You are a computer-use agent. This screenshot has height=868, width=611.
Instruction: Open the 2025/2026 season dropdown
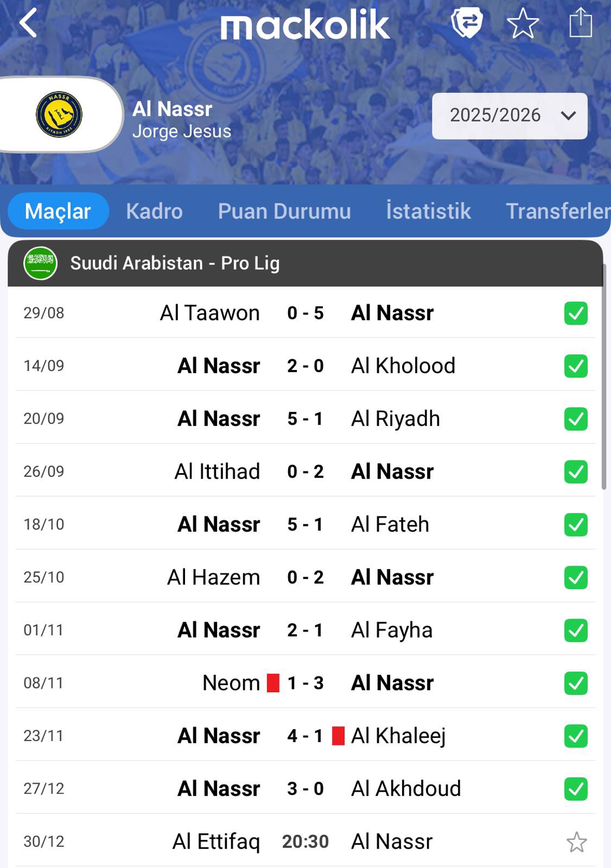click(x=510, y=116)
